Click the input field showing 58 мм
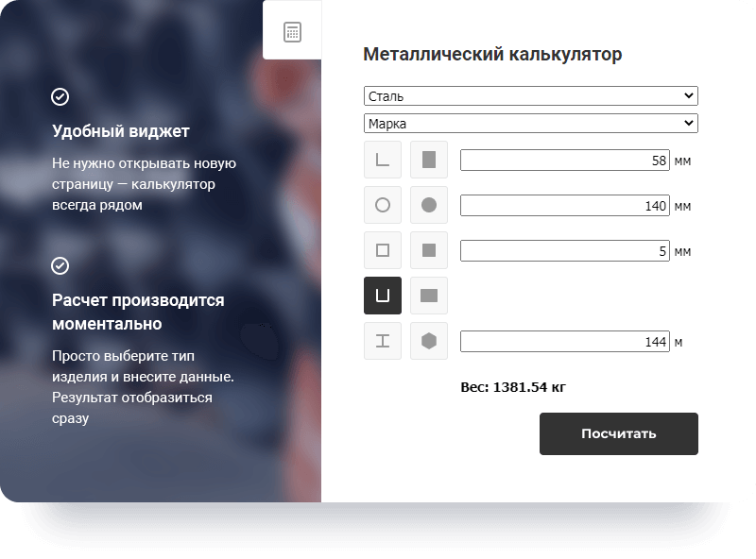 point(565,160)
